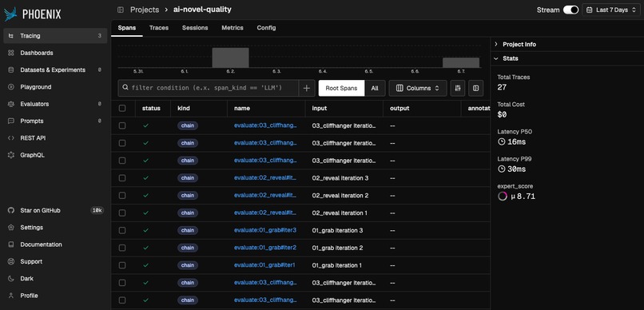Open span evaluate:01_grab#iter1
Viewport: 644px width, 310px height.
click(x=264, y=265)
